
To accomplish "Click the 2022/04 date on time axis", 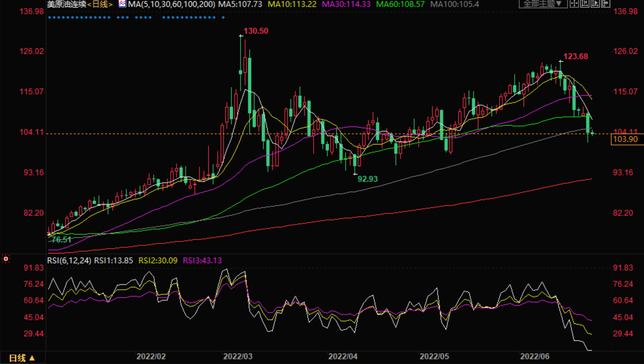I will pos(342,357).
